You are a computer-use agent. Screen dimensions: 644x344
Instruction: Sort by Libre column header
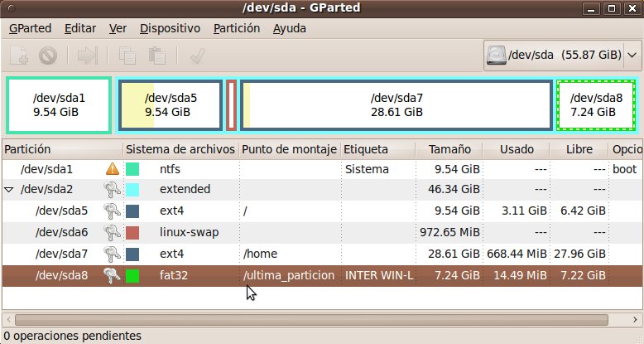click(579, 149)
